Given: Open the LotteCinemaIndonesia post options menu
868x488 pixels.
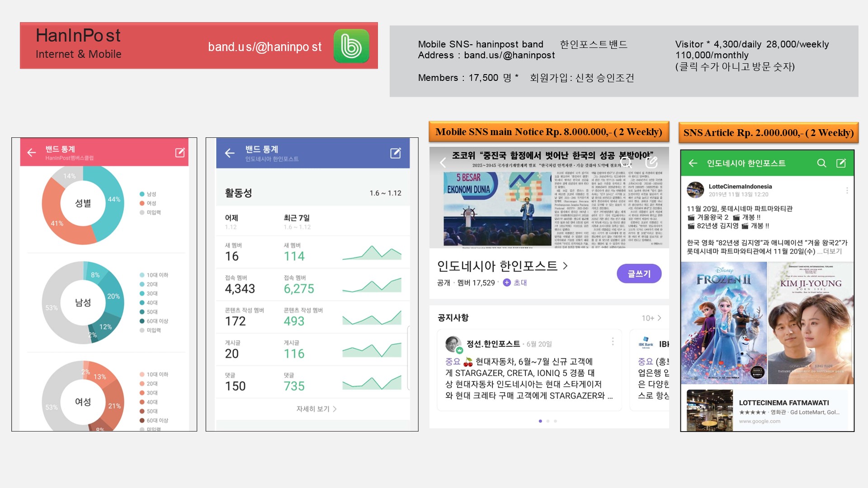Looking at the screenshot, I should pos(847,191).
